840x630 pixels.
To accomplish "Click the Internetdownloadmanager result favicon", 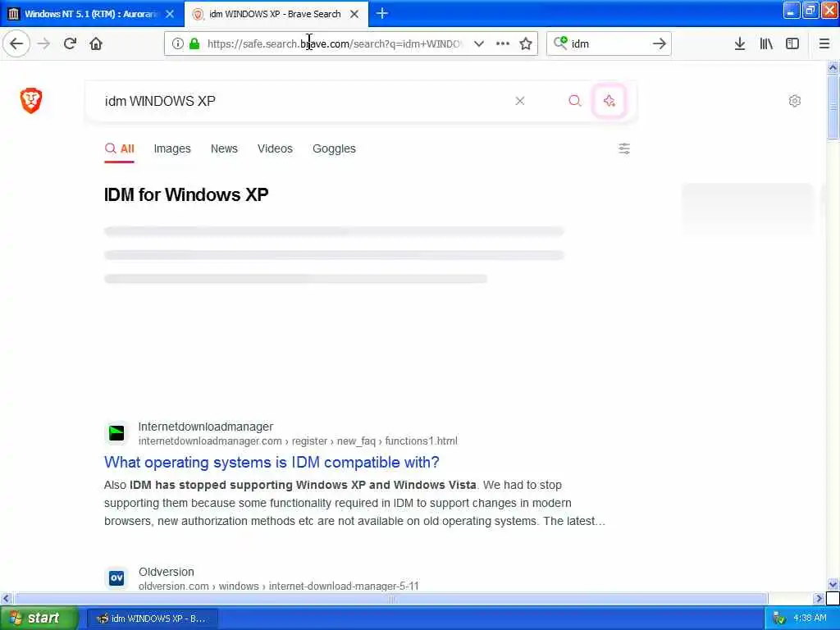I will 116,433.
